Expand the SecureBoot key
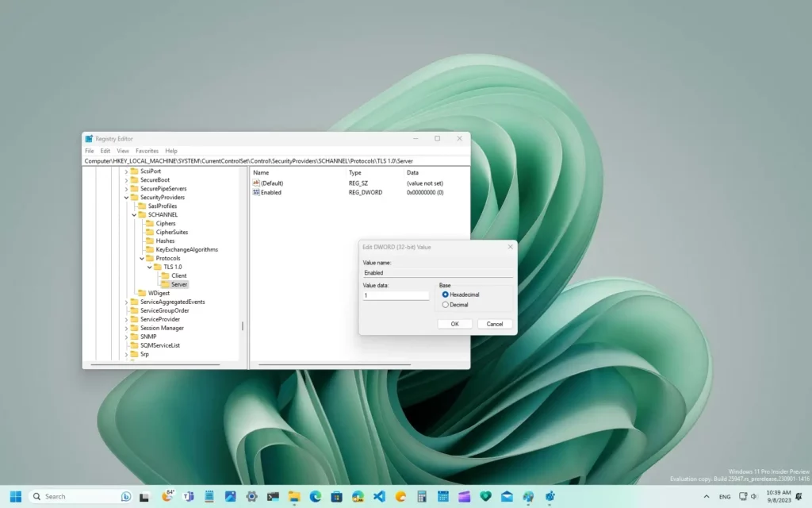The height and width of the screenshot is (508, 812). point(126,180)
